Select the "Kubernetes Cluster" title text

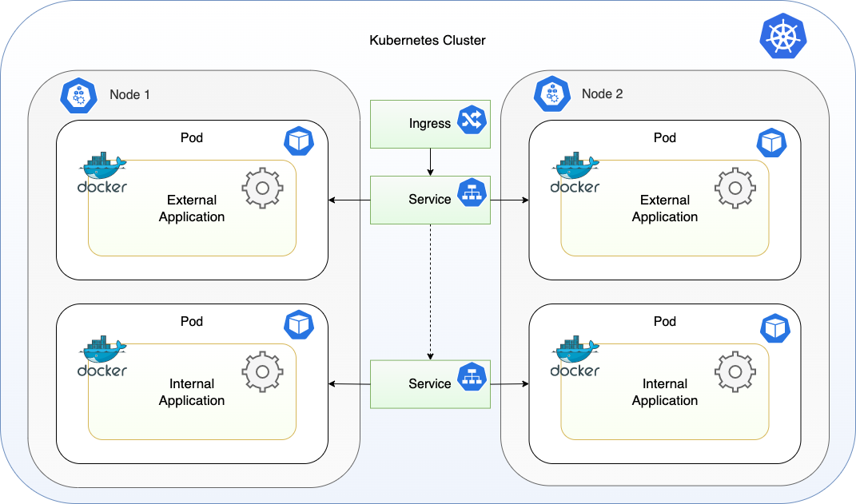(x=428, y=41)
